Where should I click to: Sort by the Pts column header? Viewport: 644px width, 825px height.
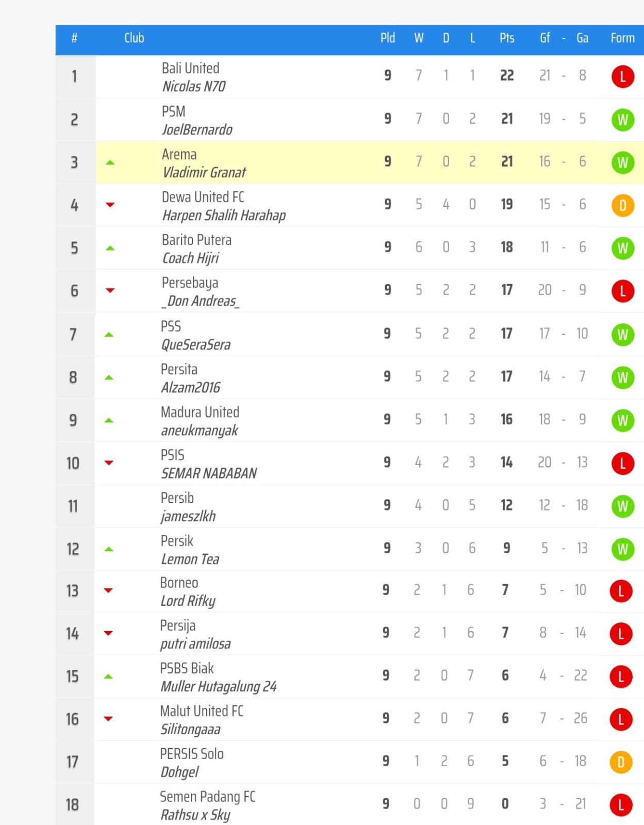pyautogui.click(x=507, y=38)
